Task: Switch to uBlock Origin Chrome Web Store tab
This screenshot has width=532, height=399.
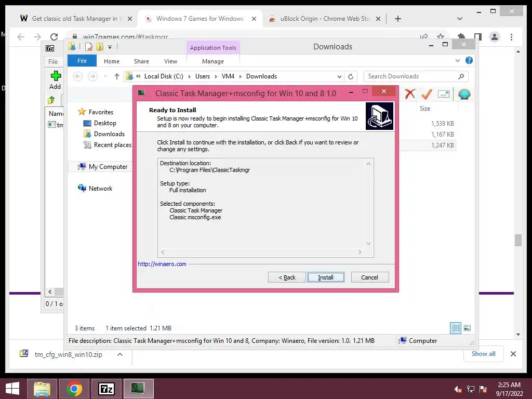Action: click(x=324, y=19)
